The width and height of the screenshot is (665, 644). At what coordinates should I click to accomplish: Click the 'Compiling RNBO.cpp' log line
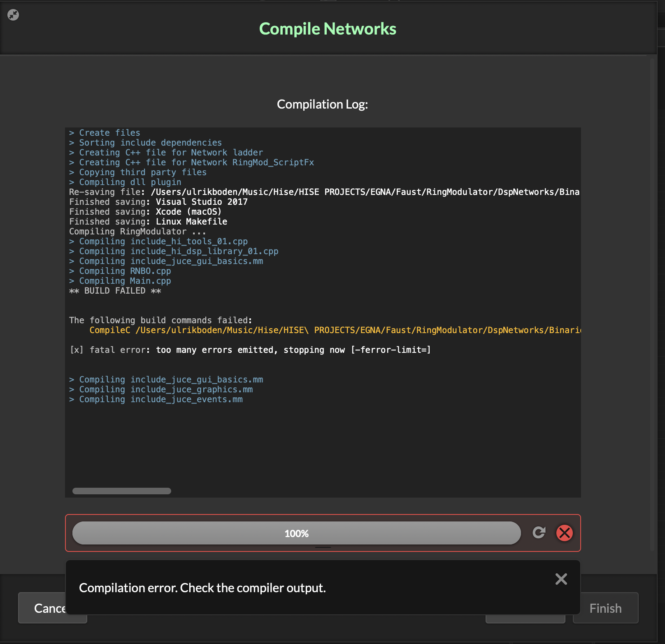(120, 271)
